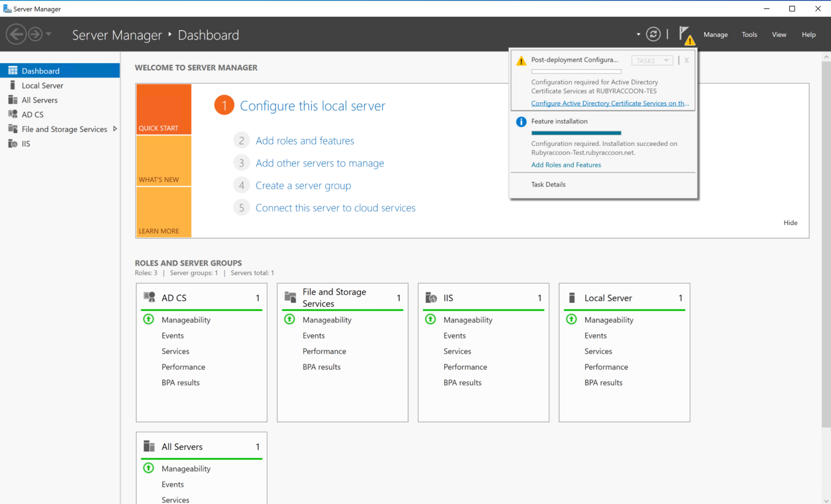Click the Refresh dashboard icon
Viewport: 831px width, 504px height.
(654, 34)
